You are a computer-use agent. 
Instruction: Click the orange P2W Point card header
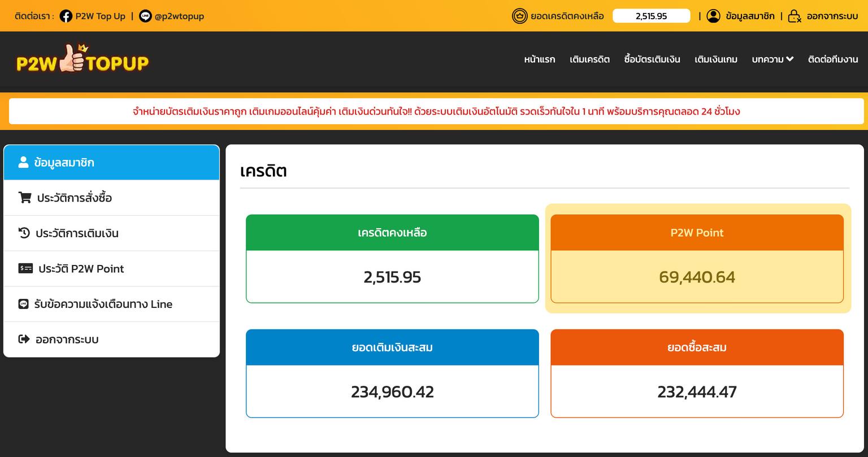coord(697,233)
